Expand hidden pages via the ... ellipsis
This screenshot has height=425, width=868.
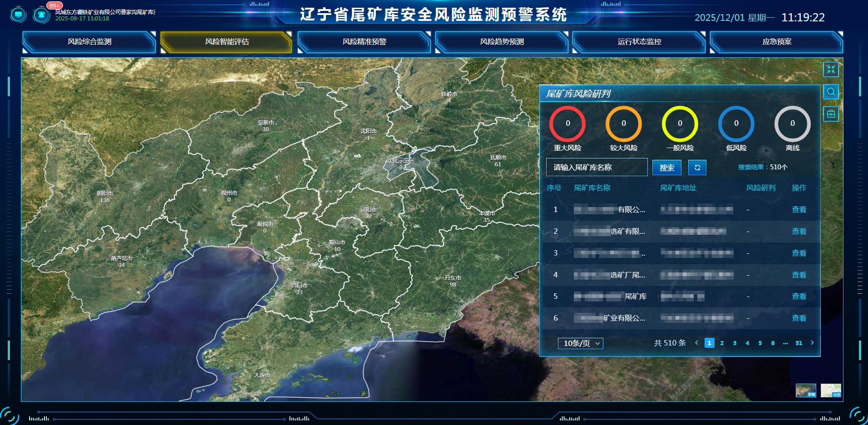click(786, 343)
